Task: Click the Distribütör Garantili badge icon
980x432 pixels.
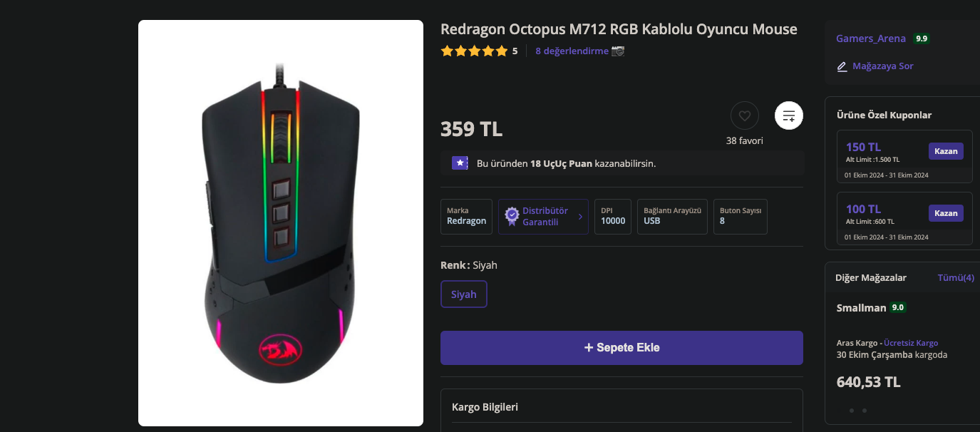Action: 512,216
